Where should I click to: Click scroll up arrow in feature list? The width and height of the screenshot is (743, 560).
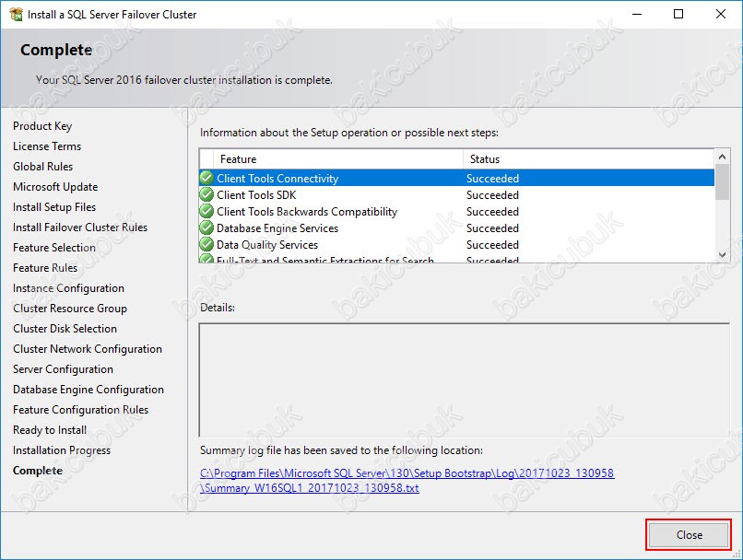pyautogui.click(x=722, y=157)
